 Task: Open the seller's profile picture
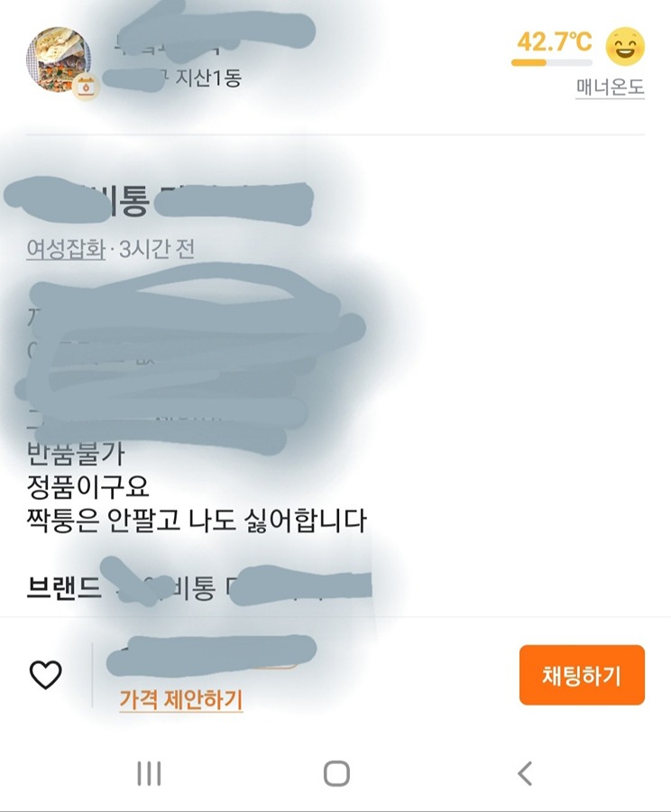[x=59, y=60]
